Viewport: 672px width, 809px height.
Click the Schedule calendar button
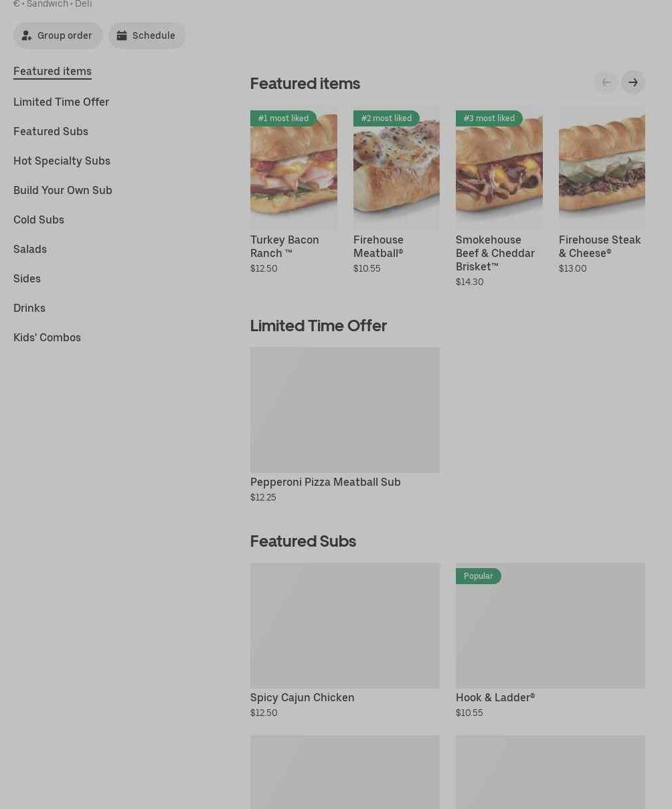coord(147,35)
